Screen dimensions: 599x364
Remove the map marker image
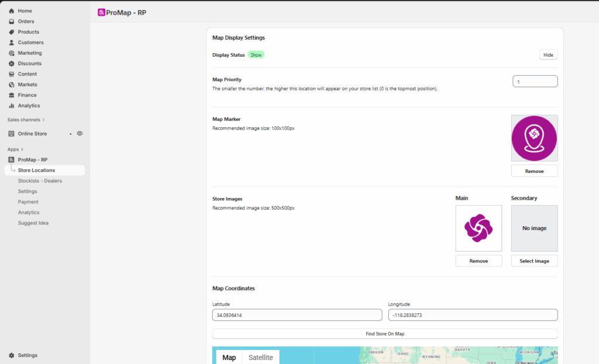[x=534, y=171]
